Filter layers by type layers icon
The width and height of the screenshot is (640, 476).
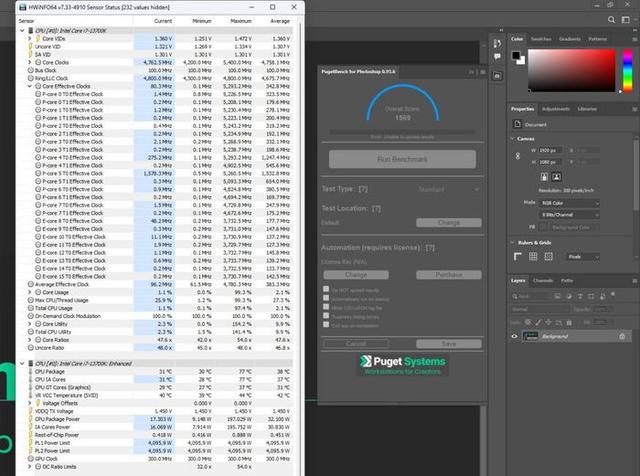click(x=580, y=296)
